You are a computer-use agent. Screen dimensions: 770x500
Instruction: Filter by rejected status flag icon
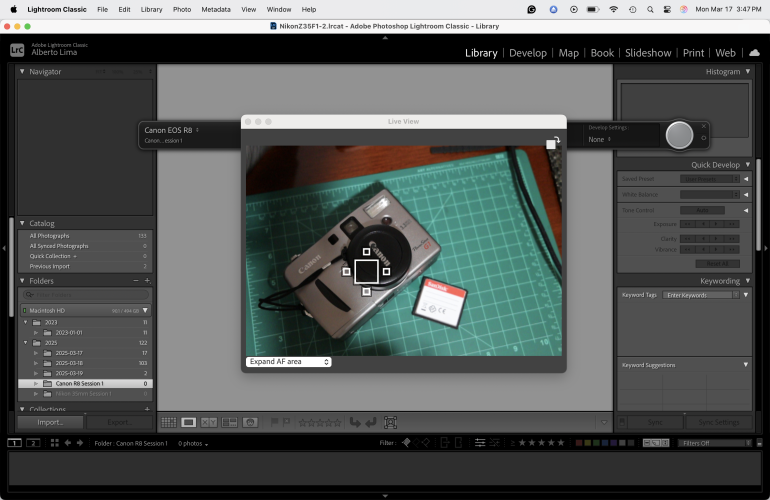coord(426,443)
